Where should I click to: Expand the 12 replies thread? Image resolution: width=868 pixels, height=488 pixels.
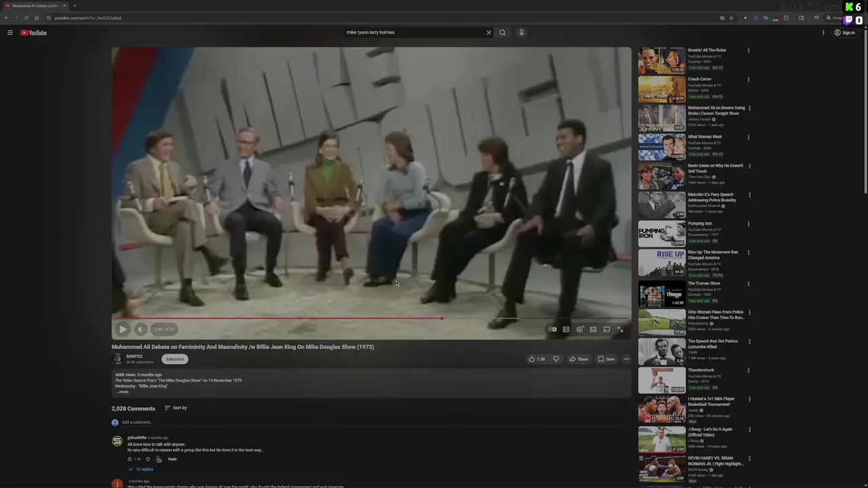point(141,469)
